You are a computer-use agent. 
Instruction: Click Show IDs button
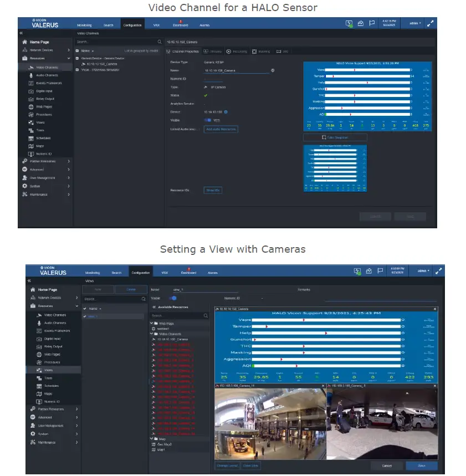point(213,190)
